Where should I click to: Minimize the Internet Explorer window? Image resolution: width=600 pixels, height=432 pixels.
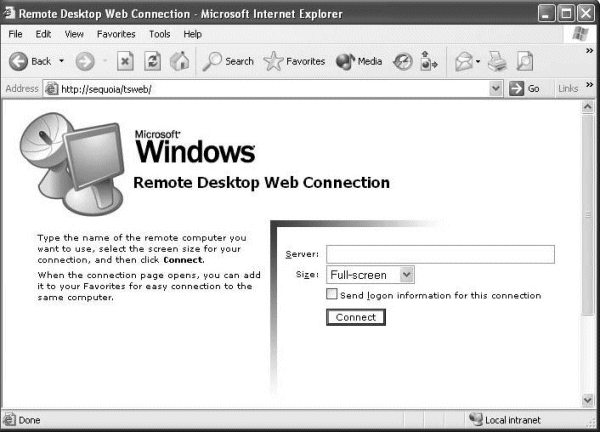546,14
